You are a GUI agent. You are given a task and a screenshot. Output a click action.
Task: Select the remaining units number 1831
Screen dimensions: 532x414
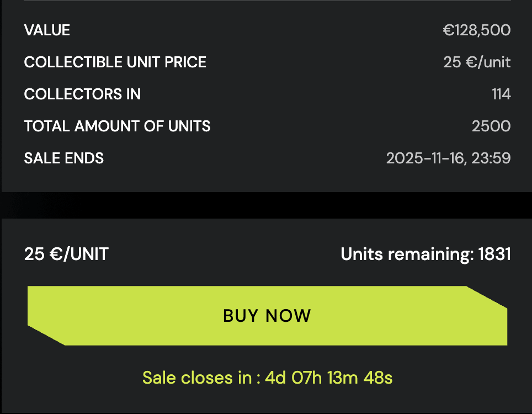pos(494,254)
